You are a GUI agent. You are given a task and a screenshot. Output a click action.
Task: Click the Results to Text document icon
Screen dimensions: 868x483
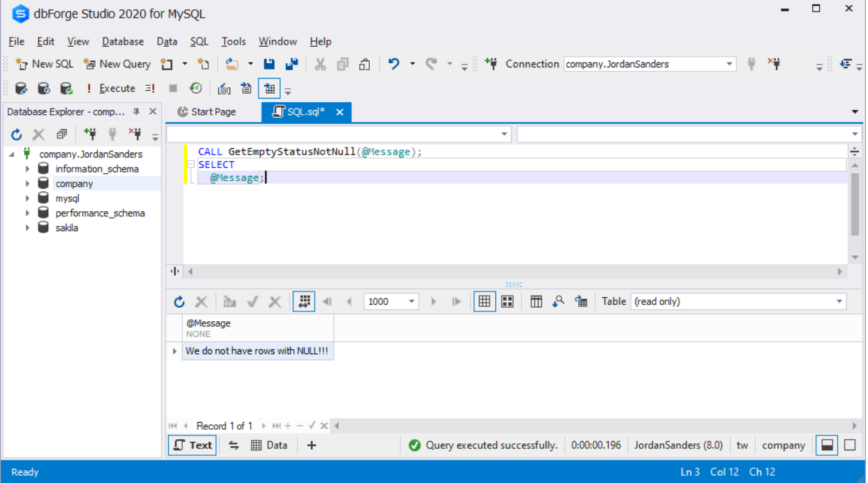246,89
